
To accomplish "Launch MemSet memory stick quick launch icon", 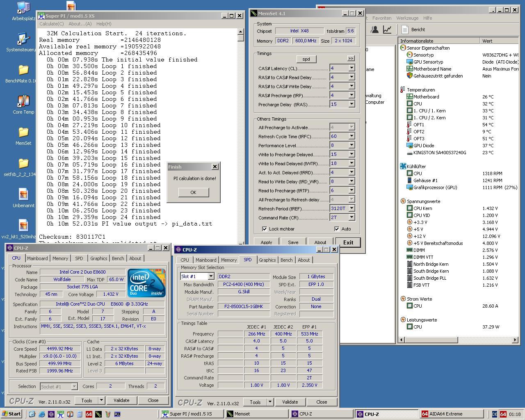I will click(x=98, y=414).
